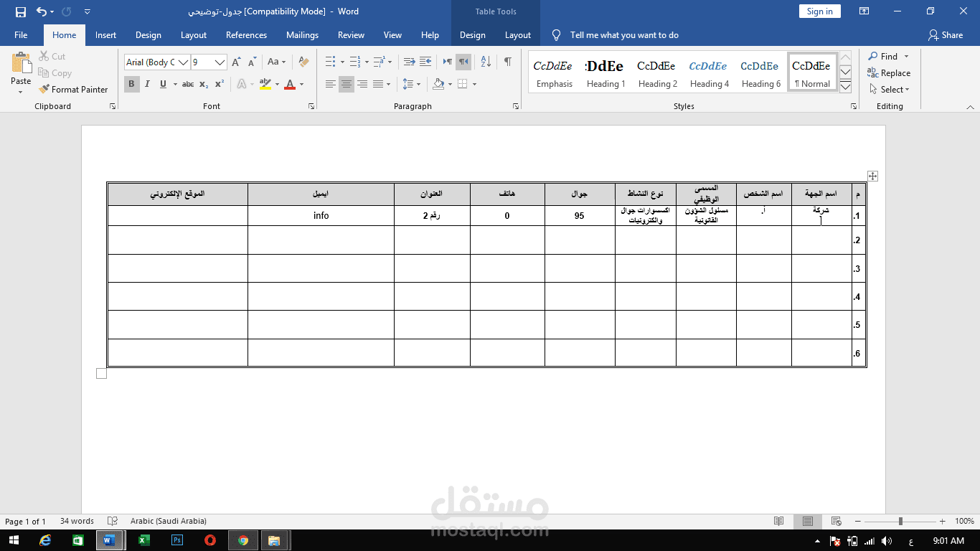This screenshot has width=980, height=551.
Task: Open the Paste options dropdown arrow
Action: click(x=21, y=91)
